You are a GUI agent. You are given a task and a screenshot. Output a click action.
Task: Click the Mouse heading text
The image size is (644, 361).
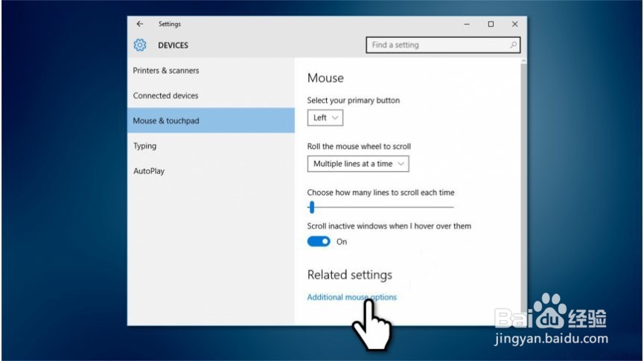pos(325,77)
